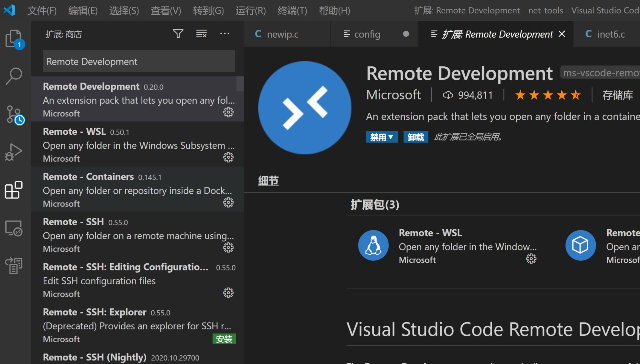640x364 pixels.
Task: Open Run and Debug view
Action: (x=14, y=152)
